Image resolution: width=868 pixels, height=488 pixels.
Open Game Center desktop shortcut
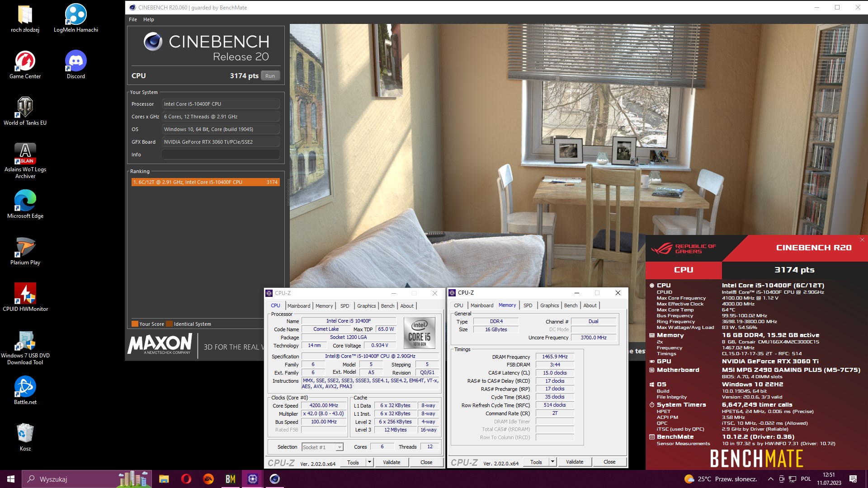click(x=25, y=66)
